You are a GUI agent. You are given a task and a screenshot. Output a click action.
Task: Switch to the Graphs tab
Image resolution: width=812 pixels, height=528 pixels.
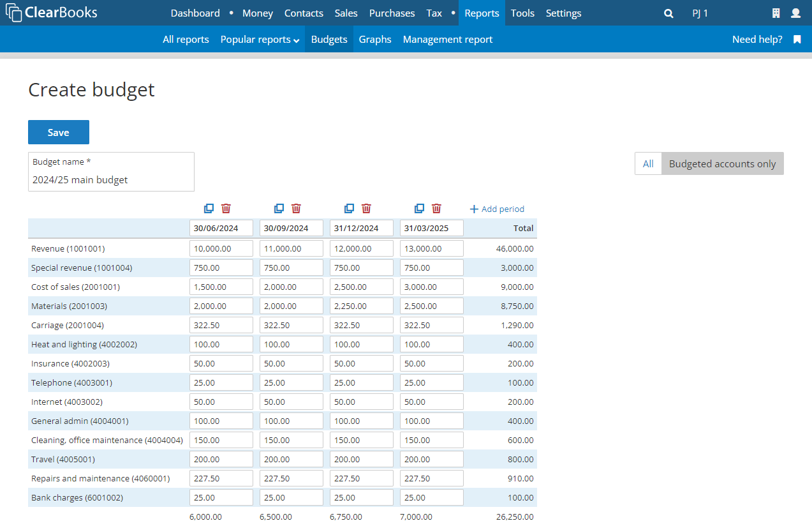pos(375,39)
